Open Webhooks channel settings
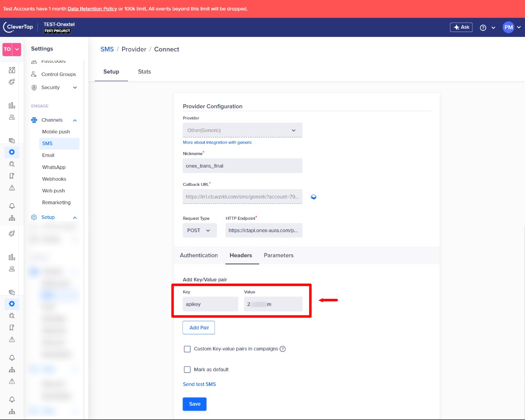This screenshot has width=525, height=420. click(x=54, y=179)
